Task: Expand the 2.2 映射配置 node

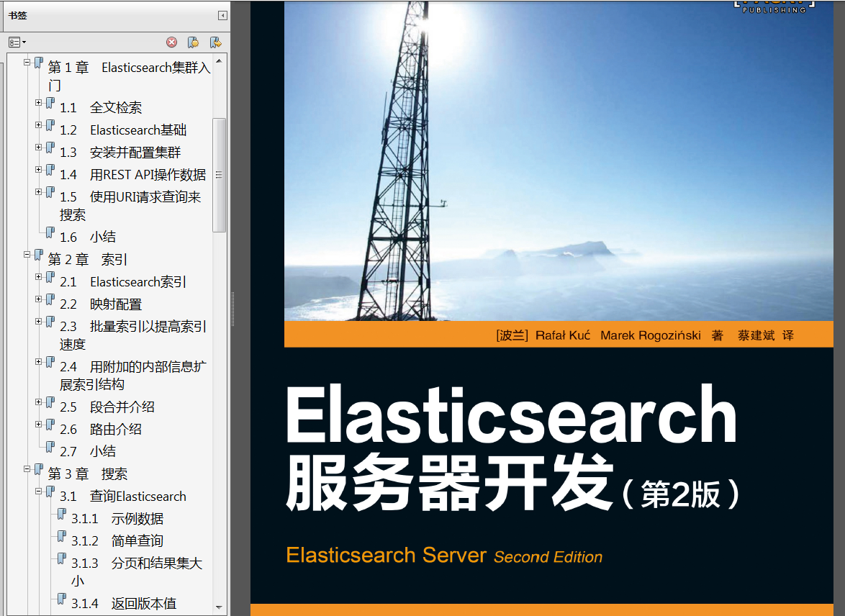Action: click(39, 299)
